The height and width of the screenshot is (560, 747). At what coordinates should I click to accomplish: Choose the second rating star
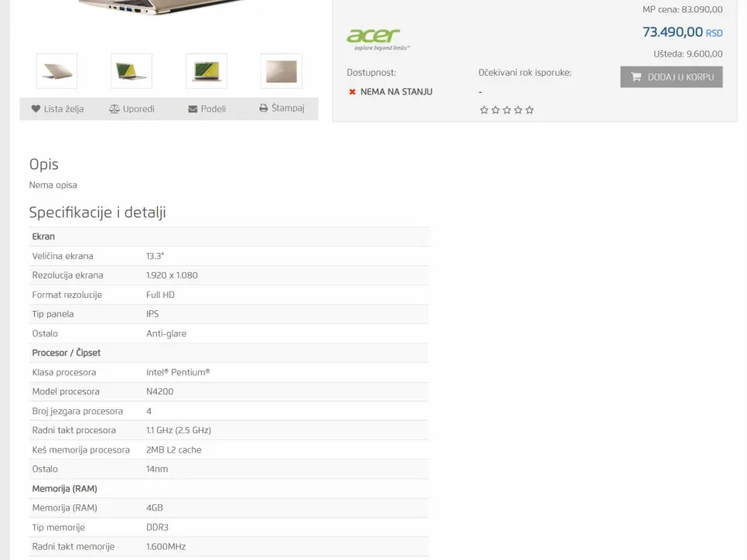[x=496, y=110]
